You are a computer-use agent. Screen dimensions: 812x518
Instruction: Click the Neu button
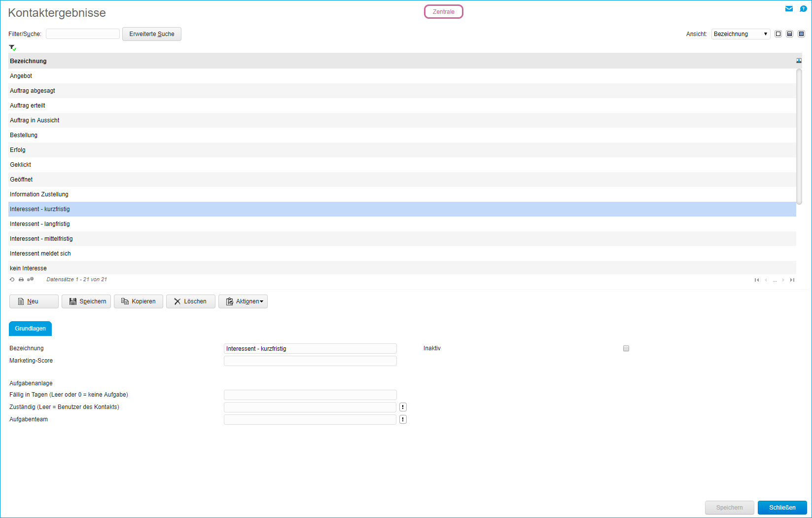(34, 301)
